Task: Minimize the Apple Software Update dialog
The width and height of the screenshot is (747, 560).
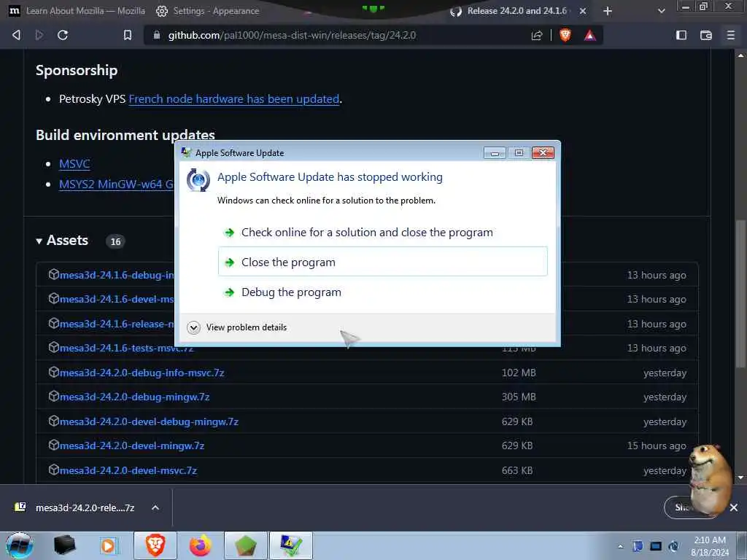Action: tap(495, 153)
